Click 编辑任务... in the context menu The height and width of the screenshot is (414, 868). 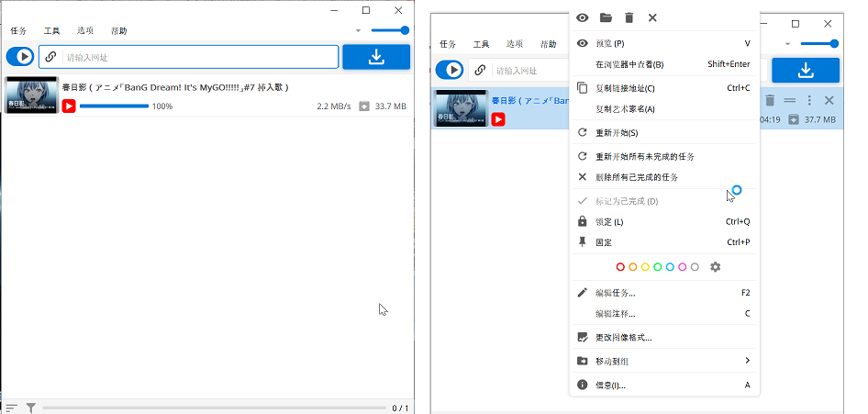click(615, 293)
